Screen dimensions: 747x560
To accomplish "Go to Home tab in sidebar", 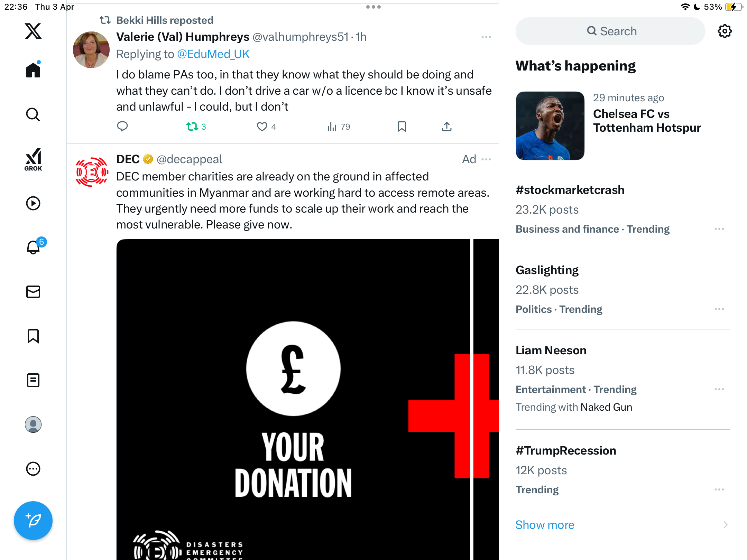I will (33, 70).
